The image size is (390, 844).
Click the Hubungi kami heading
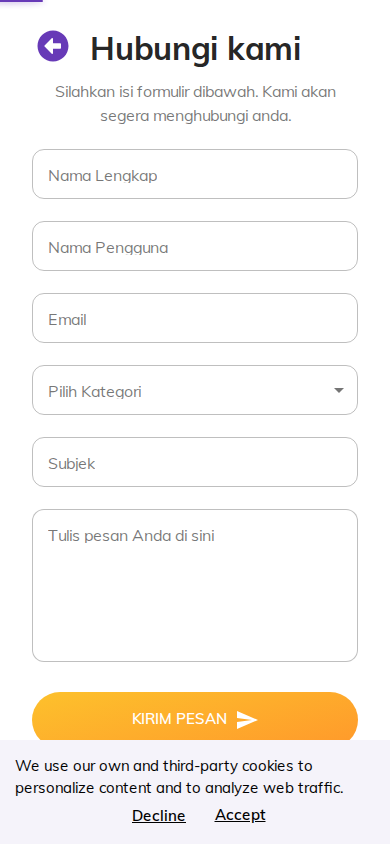pos(195,48)
